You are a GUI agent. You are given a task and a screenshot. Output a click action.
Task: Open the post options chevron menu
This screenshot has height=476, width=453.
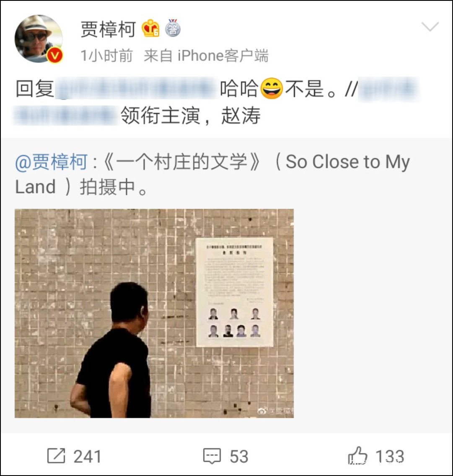tap(430, 27)
